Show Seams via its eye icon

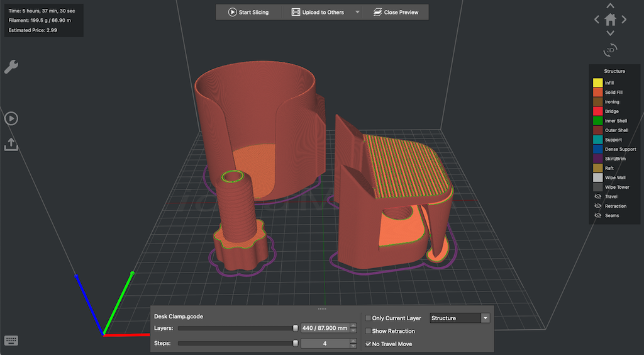pyautogui.click(x=598, y=215)
